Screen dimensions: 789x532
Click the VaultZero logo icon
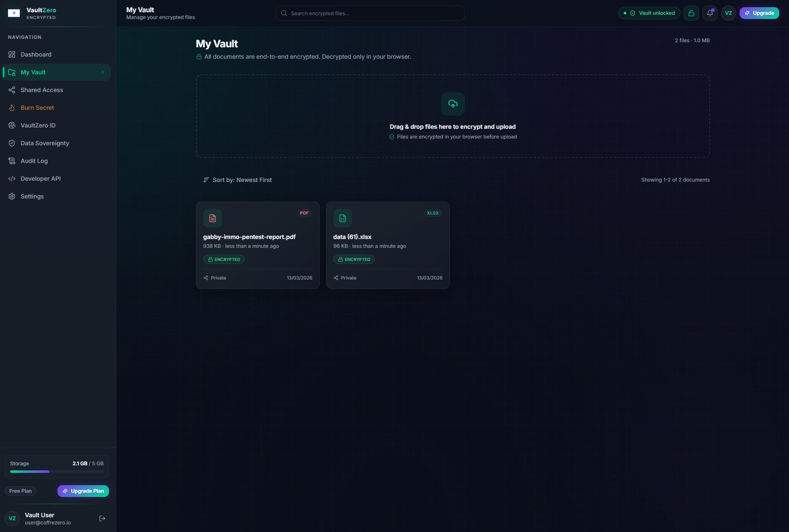coord(14,13)
